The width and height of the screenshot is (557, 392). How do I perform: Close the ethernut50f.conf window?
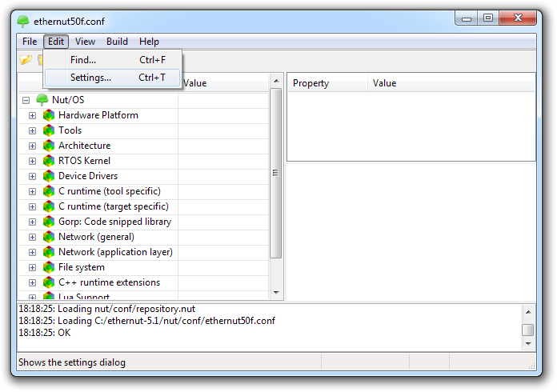pyautogui.click(x=518, y=18)
